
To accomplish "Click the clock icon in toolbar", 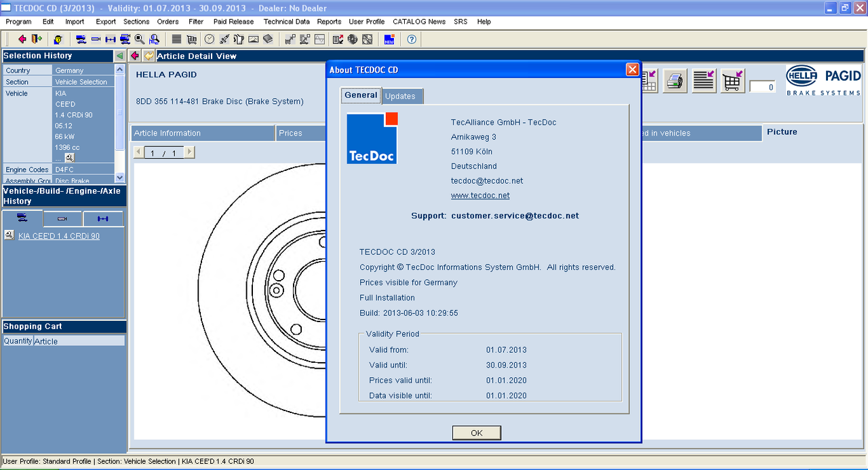I will pos(210,39).
